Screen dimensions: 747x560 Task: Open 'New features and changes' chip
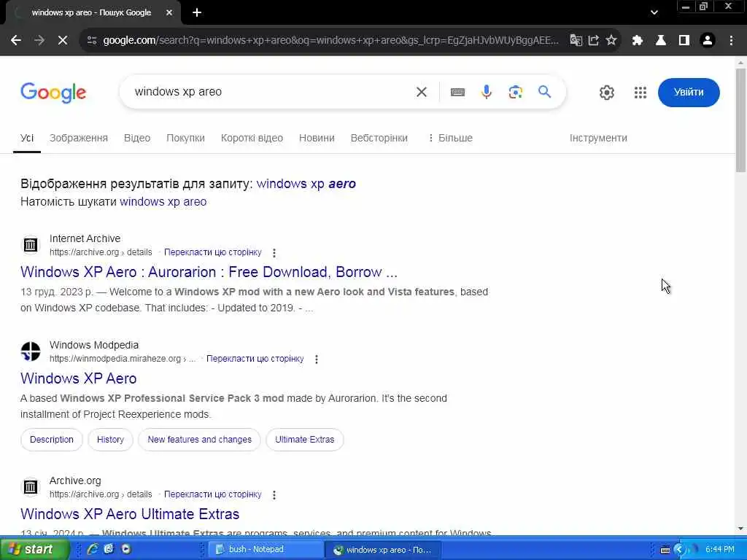click(199, 440)
